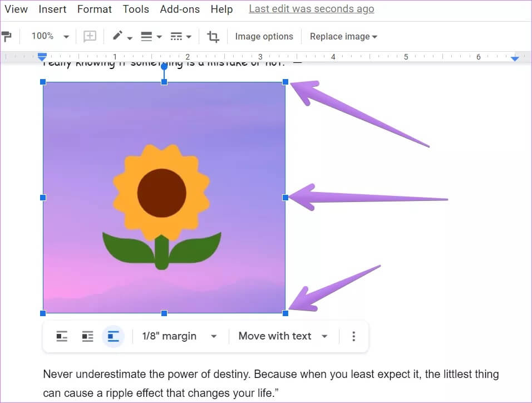Click the add comment icon
This screenshot has width=532, height=403.
click(90, 37)
